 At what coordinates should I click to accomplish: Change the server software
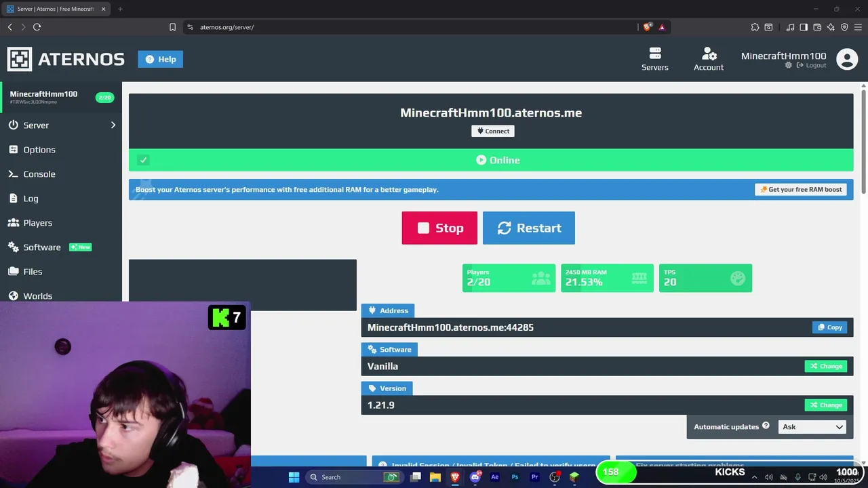(x=825, y=366)
